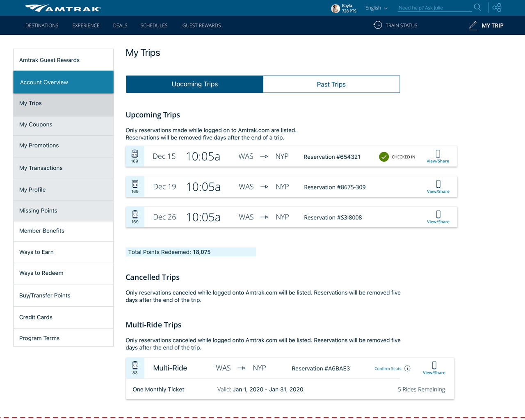Screen dimensions: 525x420
Task: Open Guest Rewards in navigation bar
Action: click(x=201, y=25)
